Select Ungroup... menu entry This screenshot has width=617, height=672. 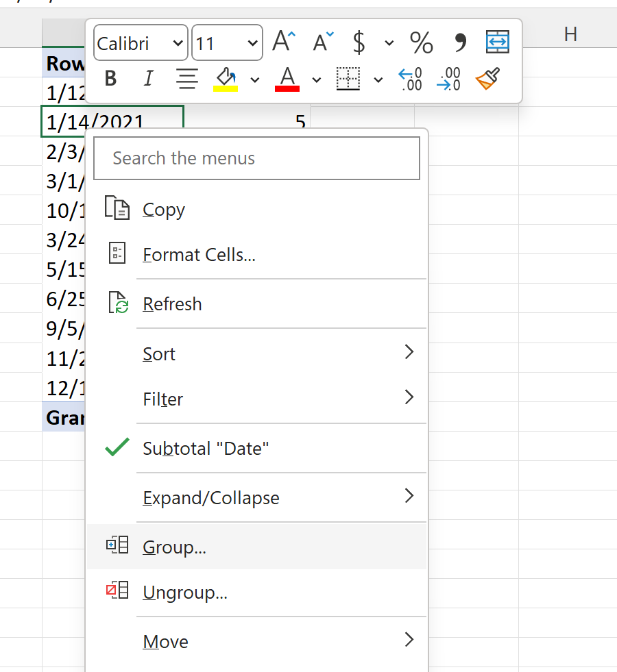click(x=256, y=592)
